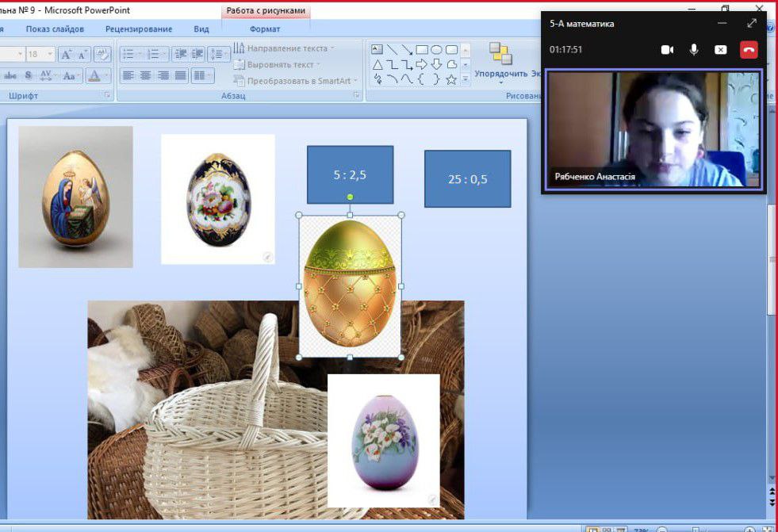The image size is (778, 532).
Task: Expand the shapes gallery more arrow
Action: 466,79
